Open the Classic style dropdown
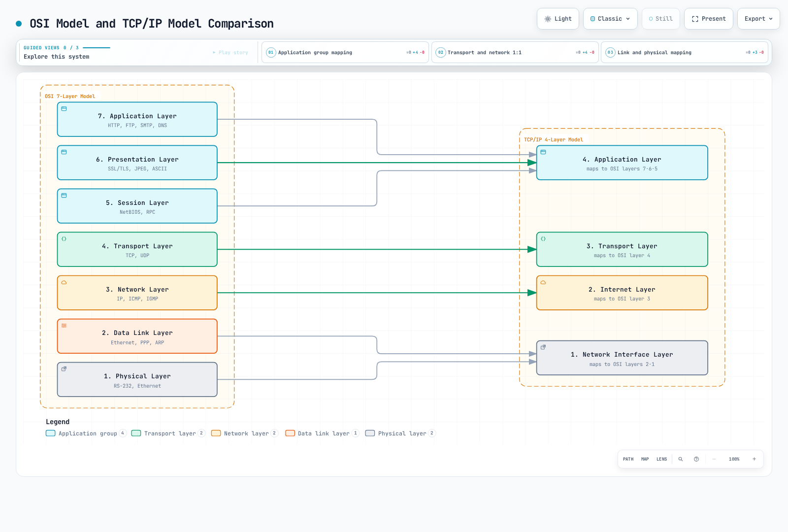This screenshot has width=788, height=532. (x=610, y=19)
